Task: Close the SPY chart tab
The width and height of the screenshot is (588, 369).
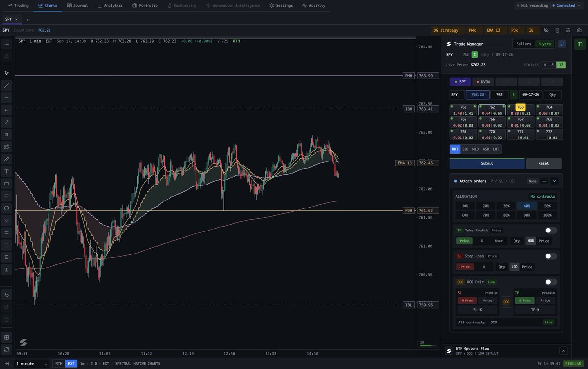Action: pyautogui.click(x=16, y=19)
